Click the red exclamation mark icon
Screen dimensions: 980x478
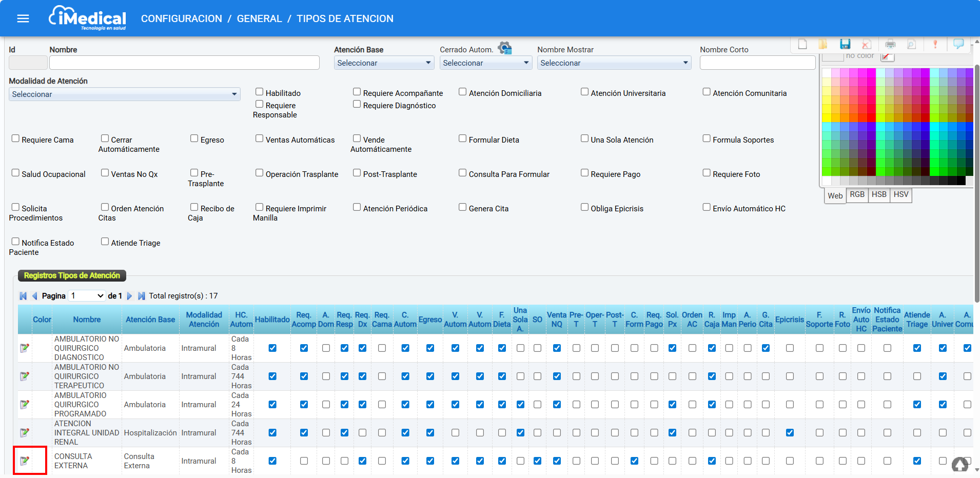pyautogui.click(x=935, y=44)
